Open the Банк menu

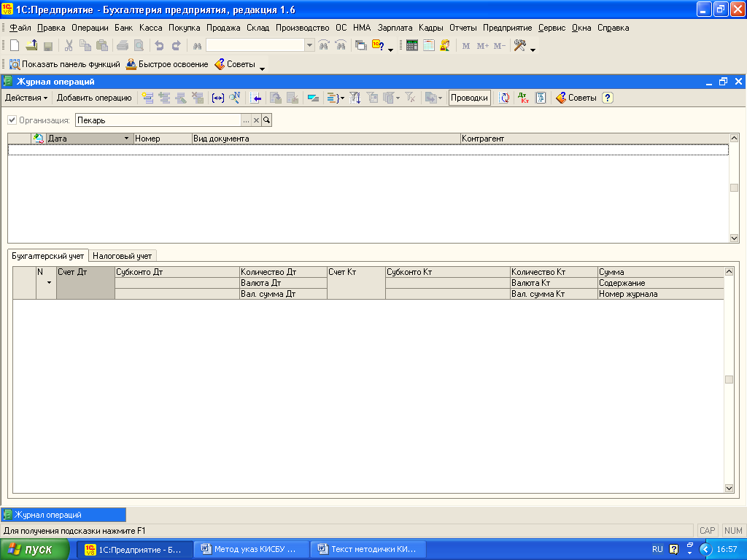123,28
